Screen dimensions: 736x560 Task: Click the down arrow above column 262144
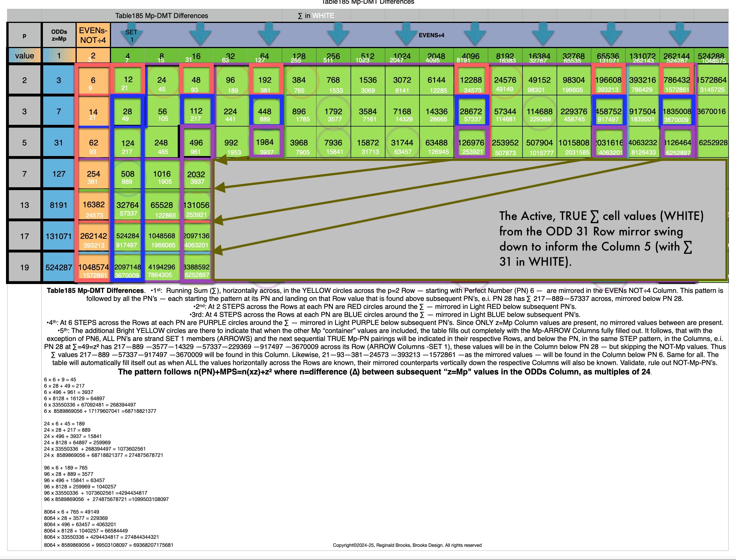click(680, 34)
